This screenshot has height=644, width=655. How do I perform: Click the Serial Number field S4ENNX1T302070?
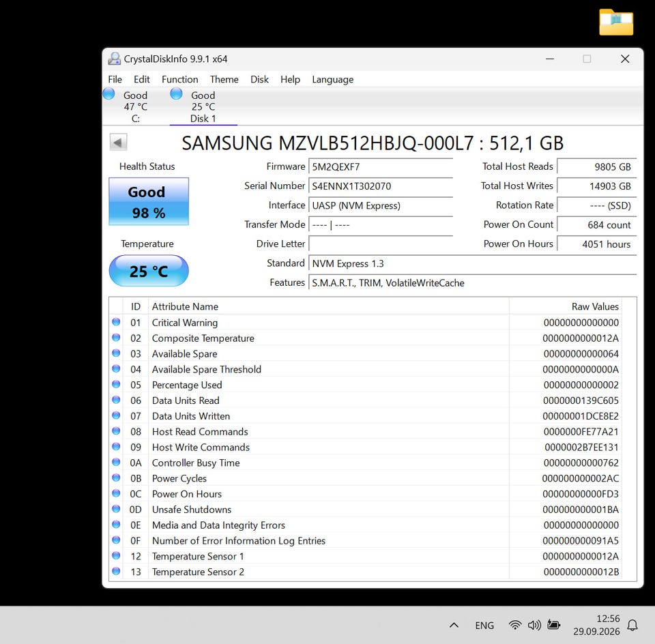pos(381,186)
